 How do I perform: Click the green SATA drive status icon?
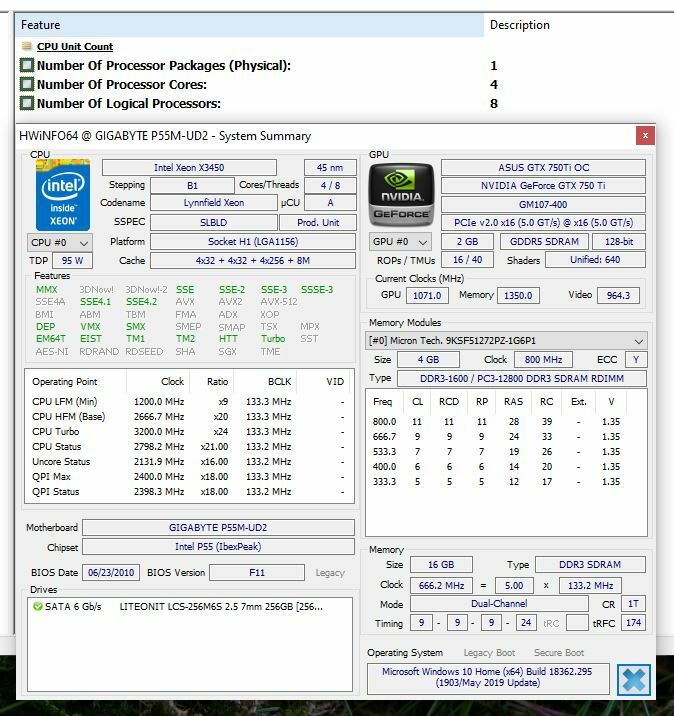click(x=38, y=606)
